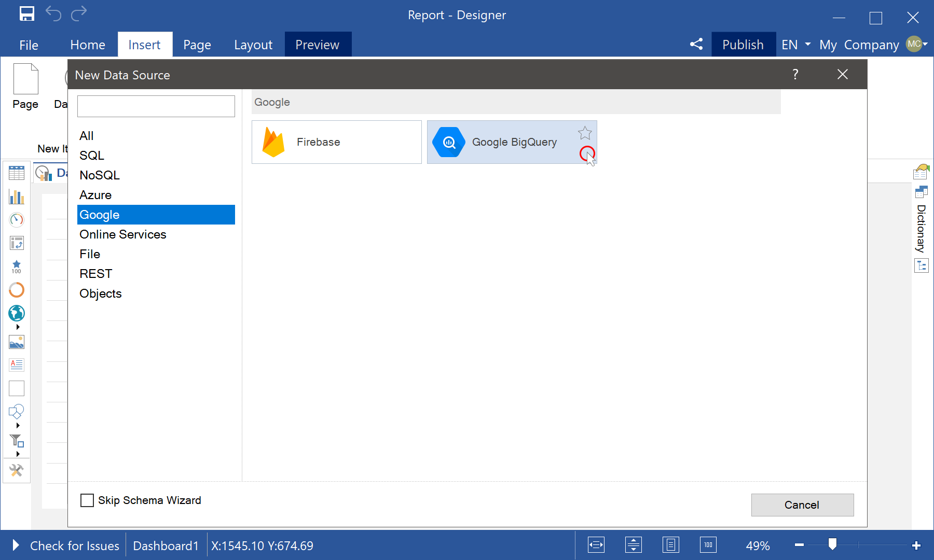Open help with the question mark icon

(x=795, y=75)
